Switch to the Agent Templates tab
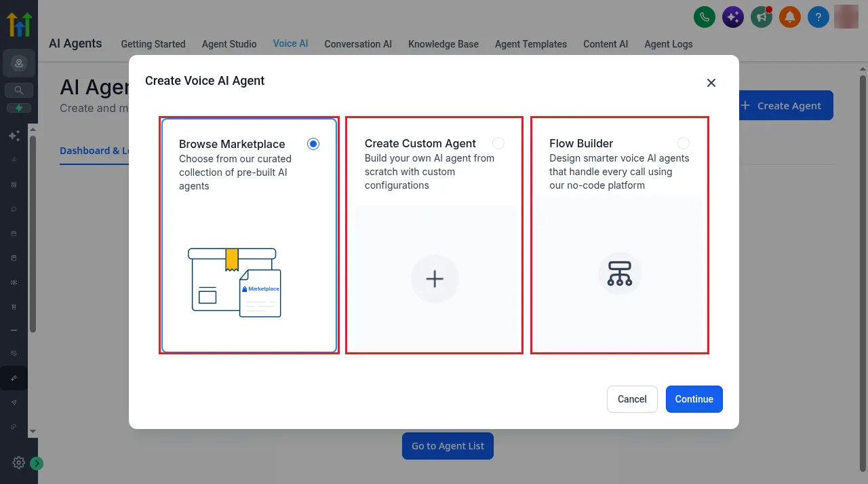The image size is (868, 484). coord(531,44)
